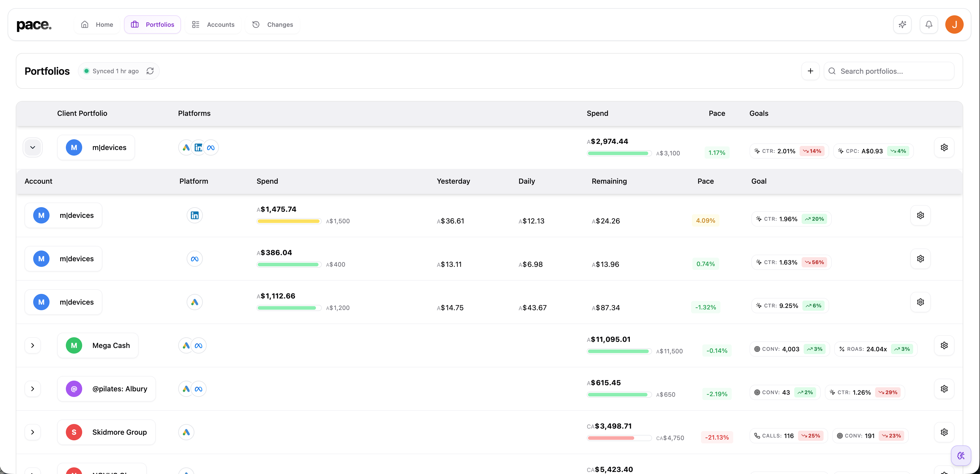
Task: Open settings gear for Mega Cash
Action: [x=944, y=345]
